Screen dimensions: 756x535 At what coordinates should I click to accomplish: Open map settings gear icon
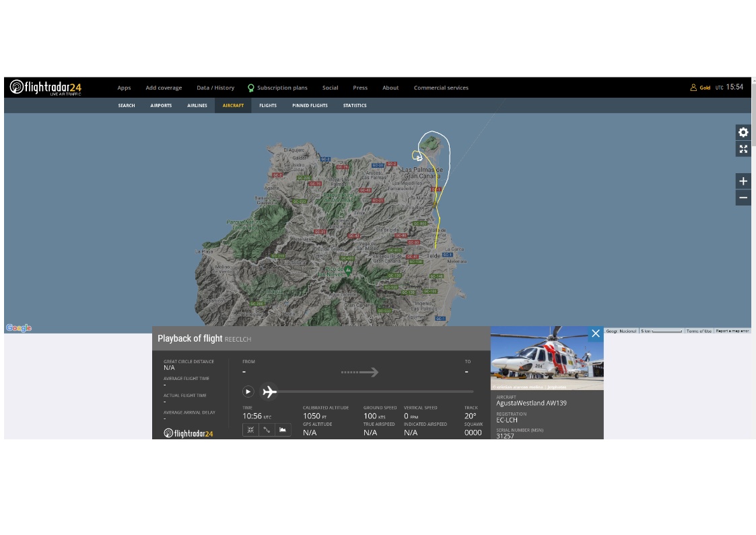point(743,132)
